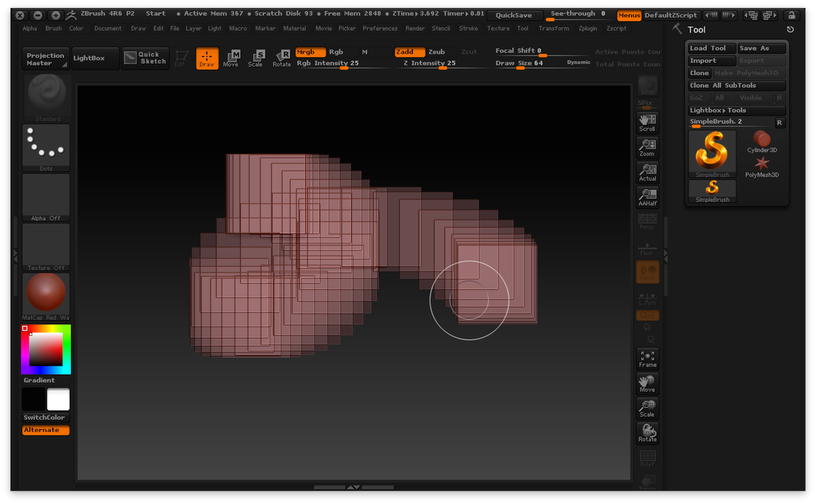This screenshot has height=504, width=816.
Task: Toggle the Mrgb channel button
Action: coord(311,52)
